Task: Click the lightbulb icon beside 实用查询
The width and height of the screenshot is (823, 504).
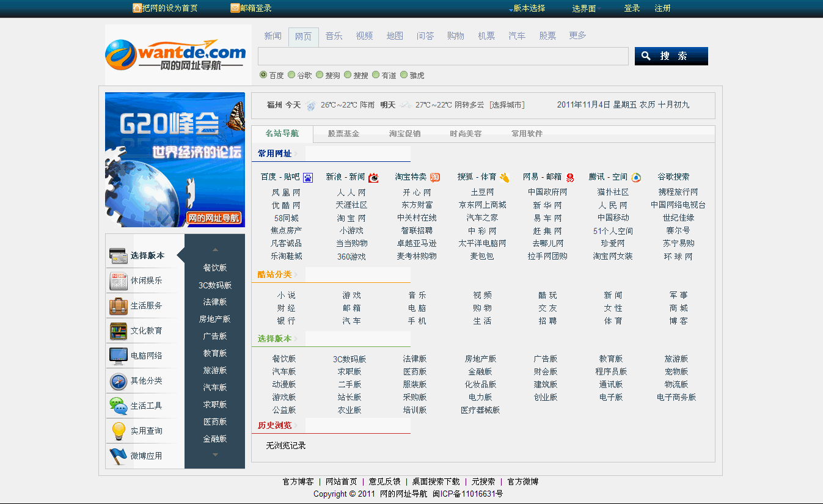Action: pos(118,431)
